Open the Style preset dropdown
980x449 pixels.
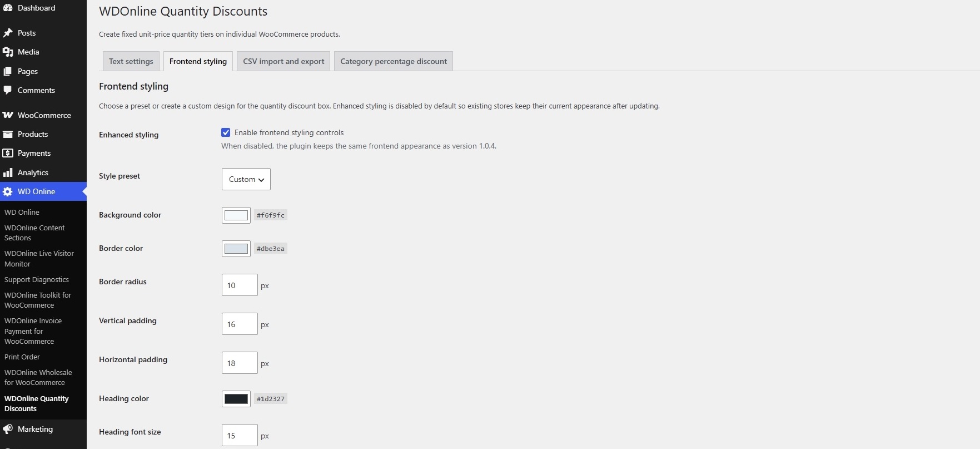pyautogui.click(x=246, y=179)
